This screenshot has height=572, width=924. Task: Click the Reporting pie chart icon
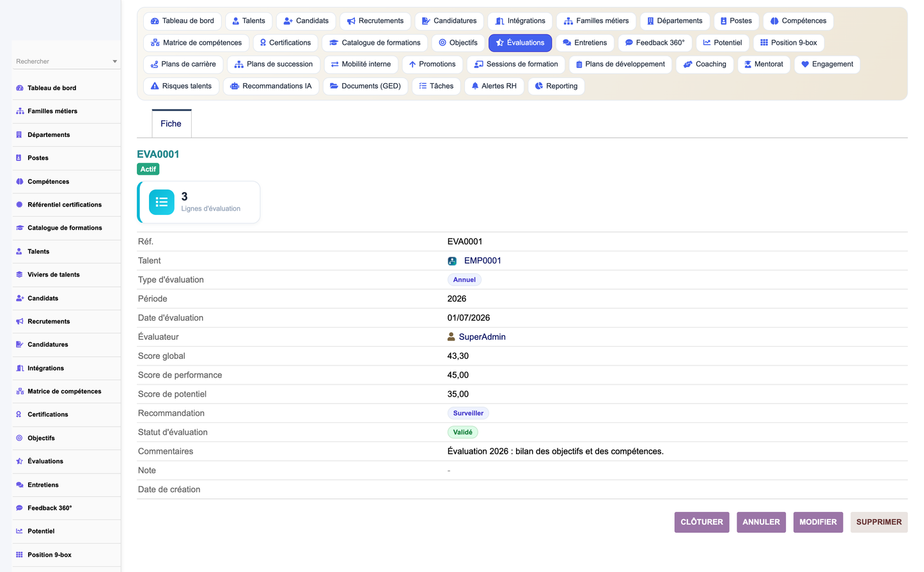pyautogui.click(x=539, y=86)
